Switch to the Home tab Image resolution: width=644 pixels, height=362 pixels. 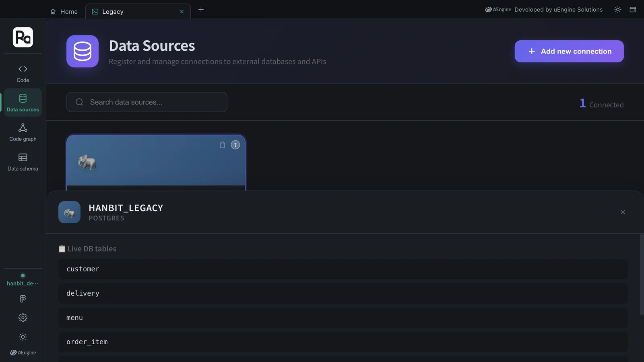point(64,12)
